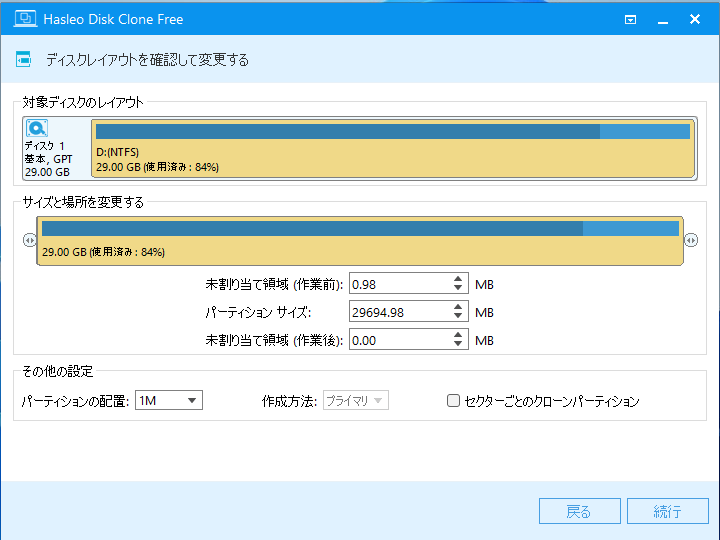Increase 未割り当て領域 (作業前) value
Screen dimensions: 720x540
[x=458, y=279]
